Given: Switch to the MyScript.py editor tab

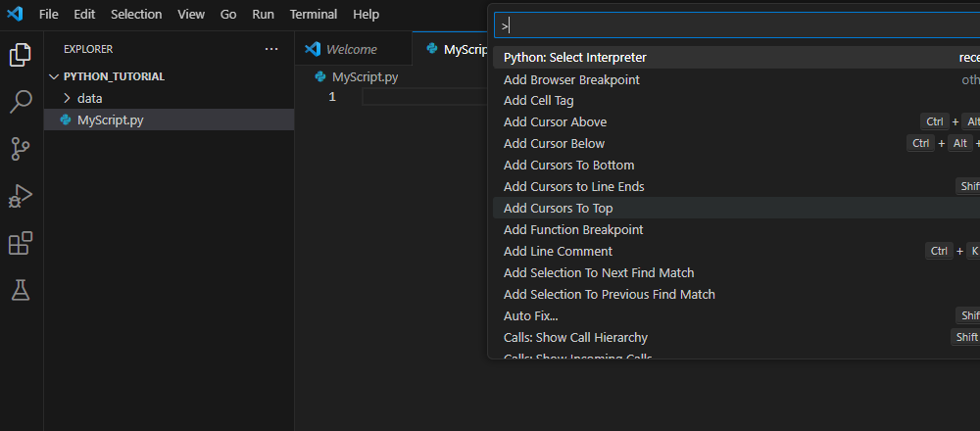Looking at the screenshot, I should pyautogui.click(x=450, y=49).
